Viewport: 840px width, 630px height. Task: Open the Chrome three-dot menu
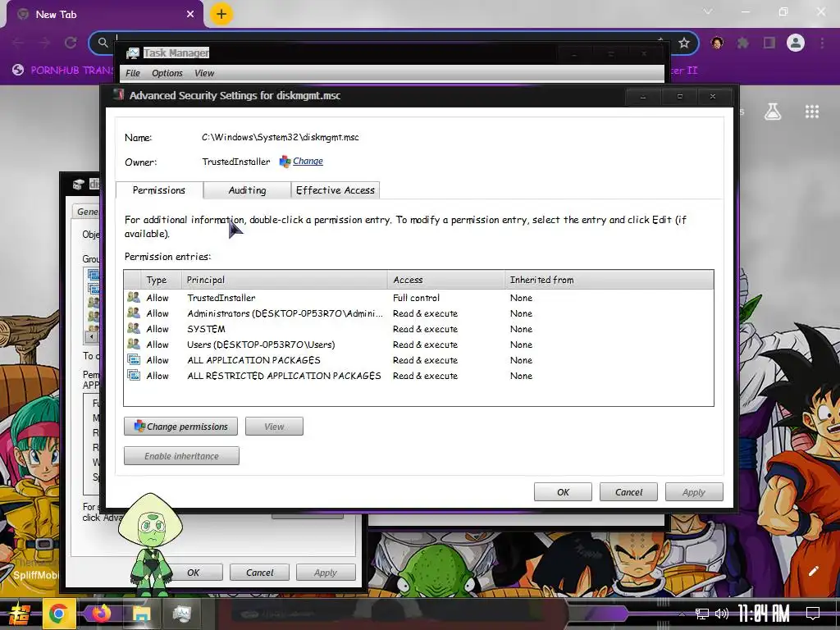coord(822,43)
